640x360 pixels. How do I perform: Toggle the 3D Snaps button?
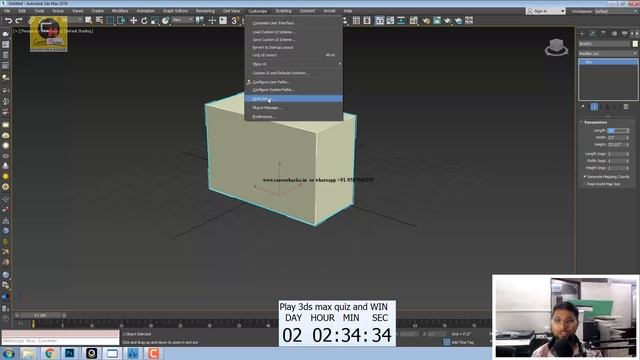coord(235,20)
